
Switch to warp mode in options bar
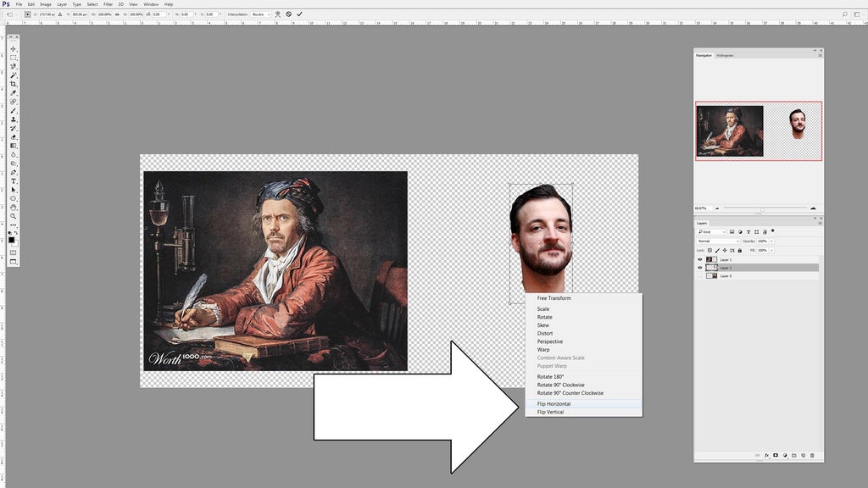278,14
